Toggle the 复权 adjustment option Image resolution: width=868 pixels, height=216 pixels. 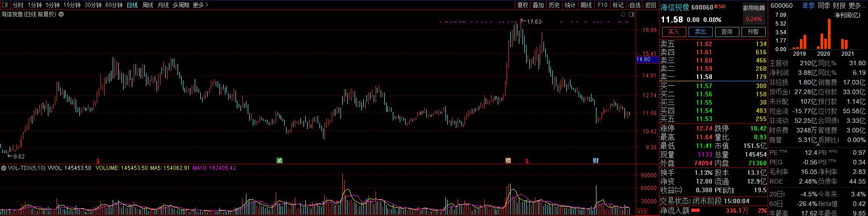coord(523,5)
